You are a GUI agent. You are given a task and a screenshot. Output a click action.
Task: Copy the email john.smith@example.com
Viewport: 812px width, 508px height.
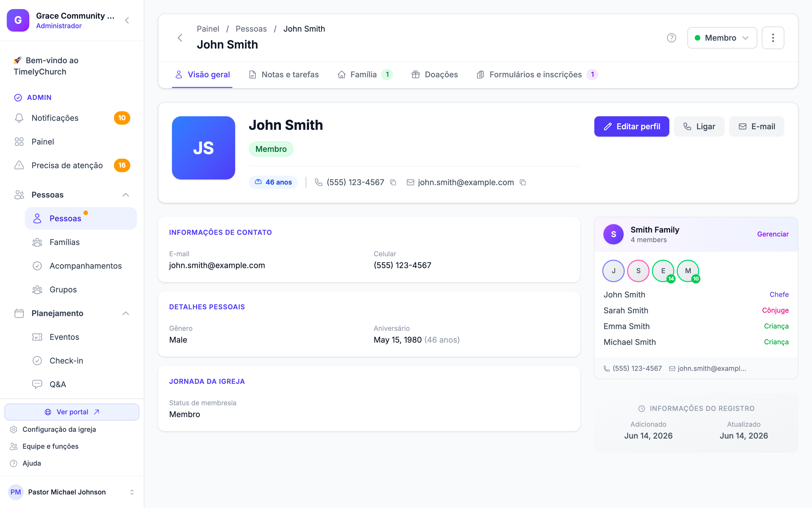[x=522, y=182]
